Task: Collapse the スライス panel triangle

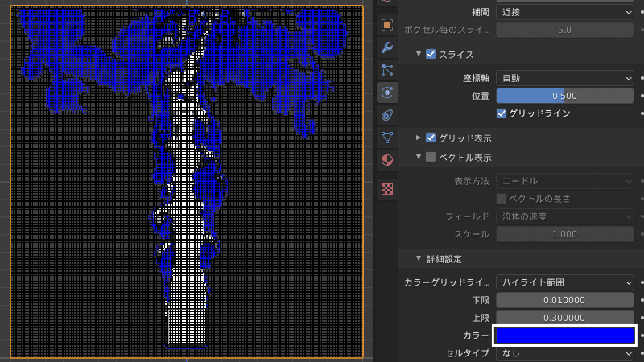Action: [x=418, y=54]
